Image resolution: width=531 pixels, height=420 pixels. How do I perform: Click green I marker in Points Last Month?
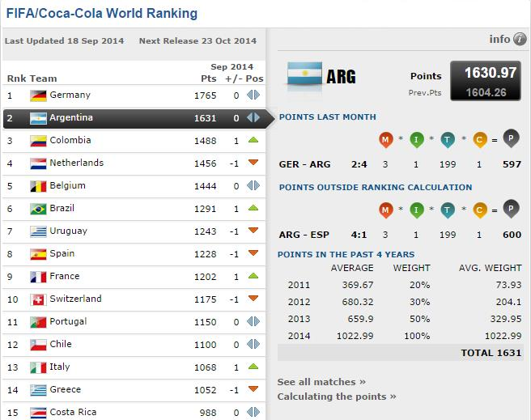tap(417, 139)
